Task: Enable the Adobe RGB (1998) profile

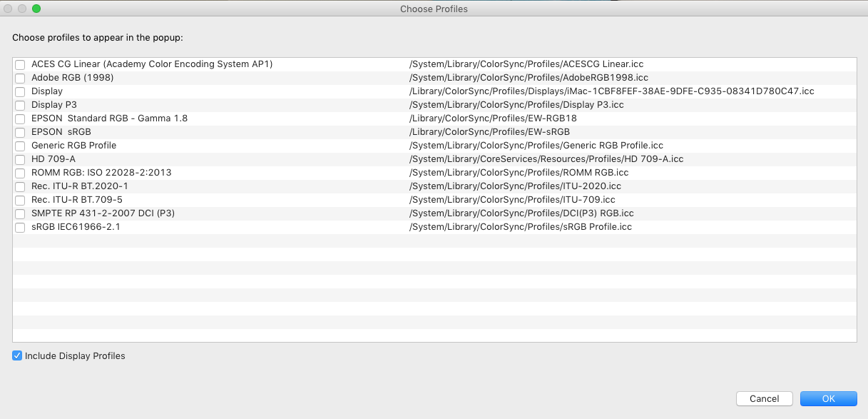Action: [20, 79]
